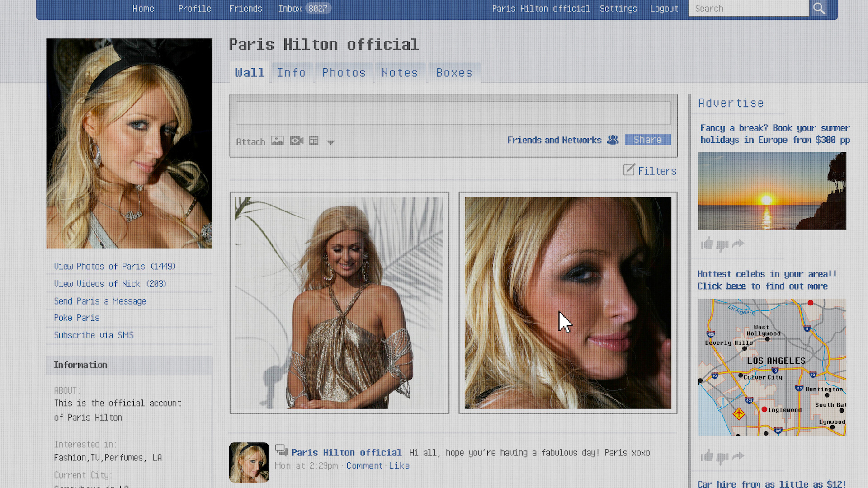This screenshot has width=868, height=488.
Task: Thumbs up the Hottest celebs ad
Action: (707, 456)
